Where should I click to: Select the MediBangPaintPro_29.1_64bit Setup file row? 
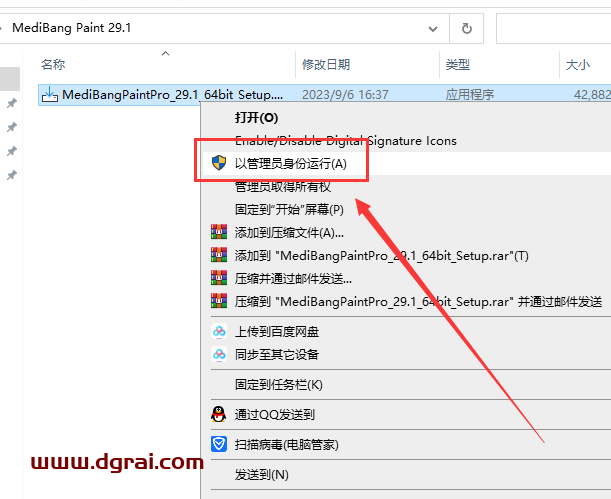[325, 95]
